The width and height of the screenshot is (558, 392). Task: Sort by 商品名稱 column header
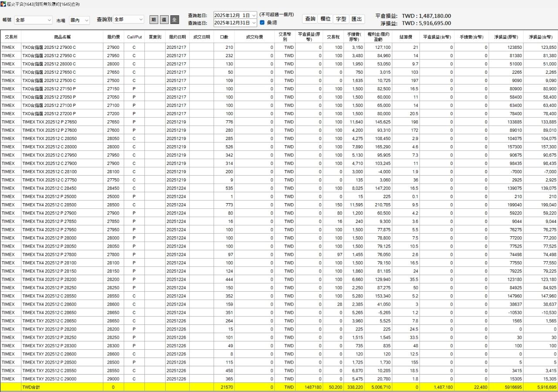(x=62, y=37)
